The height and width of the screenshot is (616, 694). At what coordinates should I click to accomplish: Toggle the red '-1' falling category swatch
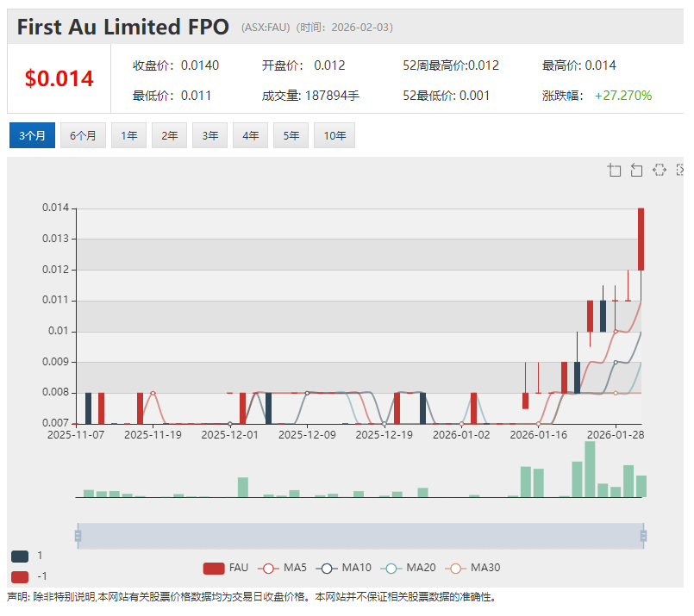pyautogui.click(x=20, y=576)
